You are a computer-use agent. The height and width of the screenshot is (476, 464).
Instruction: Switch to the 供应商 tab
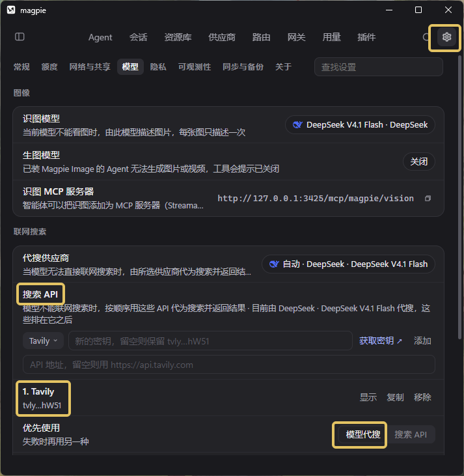(x=222, y=37)
